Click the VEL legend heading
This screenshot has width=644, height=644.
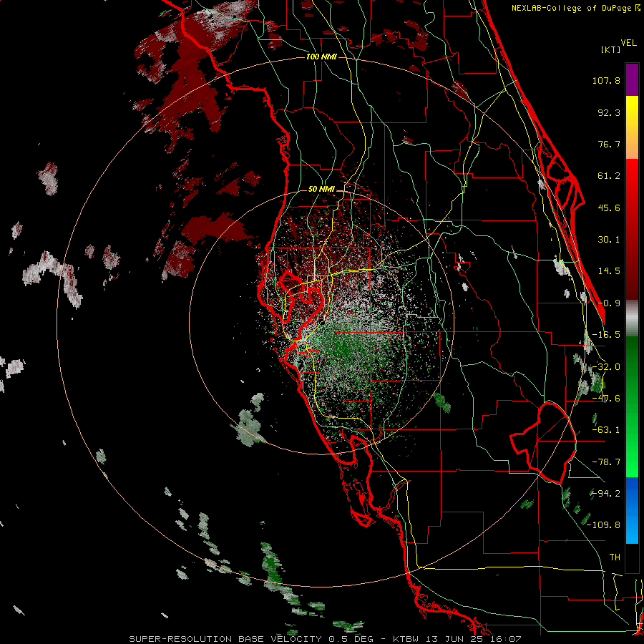coord(629,43)
